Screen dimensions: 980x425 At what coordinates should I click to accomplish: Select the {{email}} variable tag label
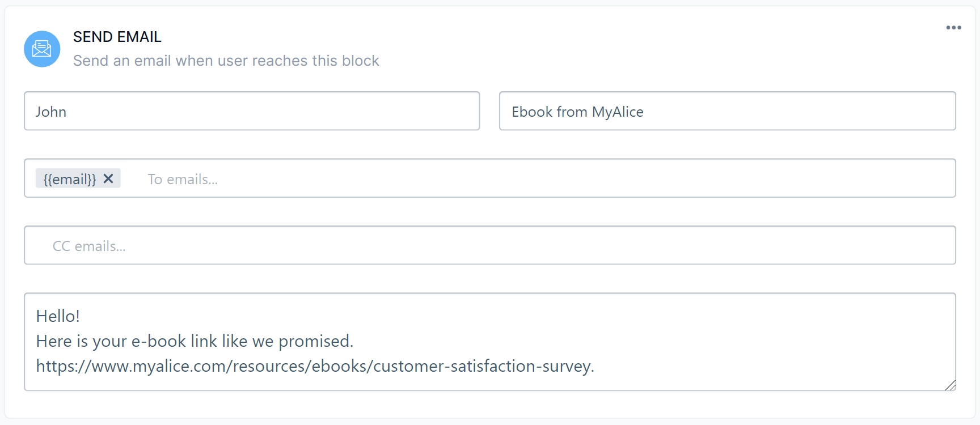pyautogui.click(x=70, y=179)
